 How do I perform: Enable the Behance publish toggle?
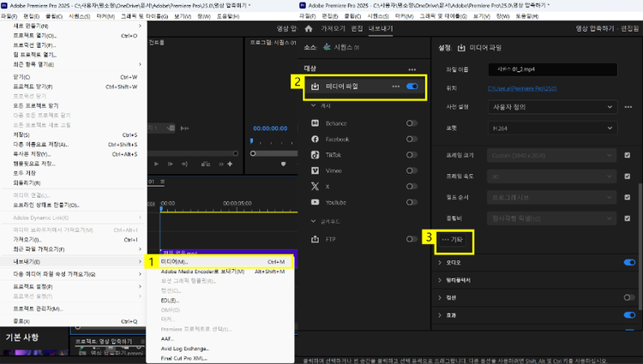click(x=412, y=123)
